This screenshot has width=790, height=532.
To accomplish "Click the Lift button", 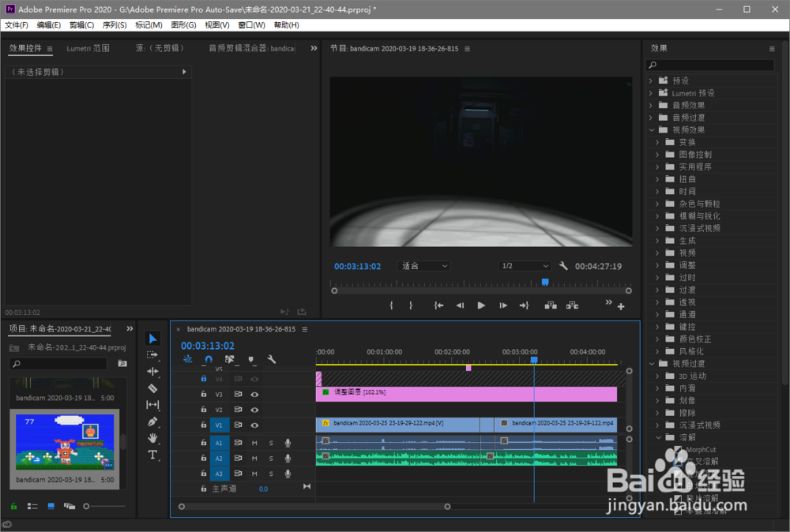I will coord(551,305).
